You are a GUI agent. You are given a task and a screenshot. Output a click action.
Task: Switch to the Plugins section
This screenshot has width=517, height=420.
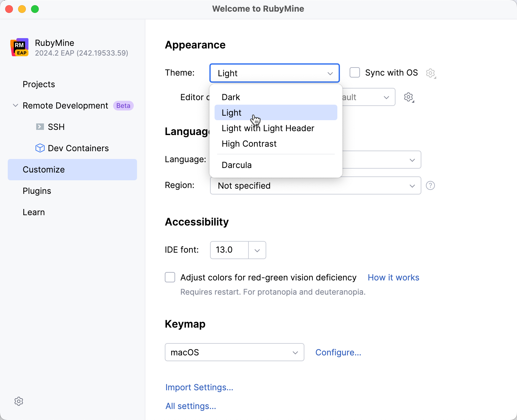(37, 191)
